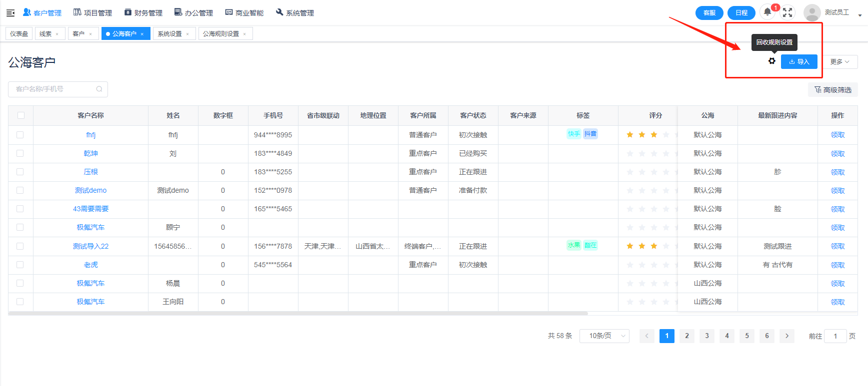The image size is (868, 386).
Task: Close the 公海规则设置 tab
Action: [x=244, y=34]
